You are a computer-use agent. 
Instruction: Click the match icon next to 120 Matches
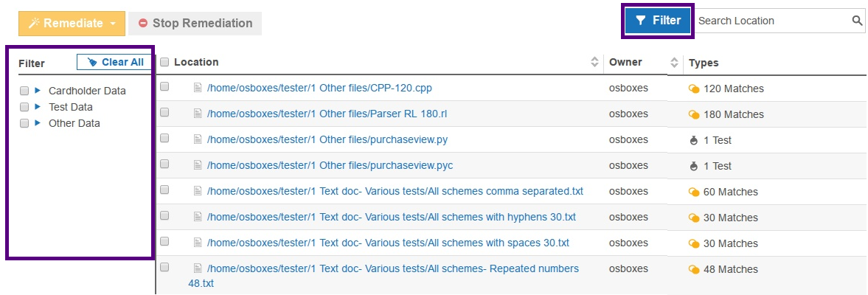pyautogui.click(x=693, y=88)
